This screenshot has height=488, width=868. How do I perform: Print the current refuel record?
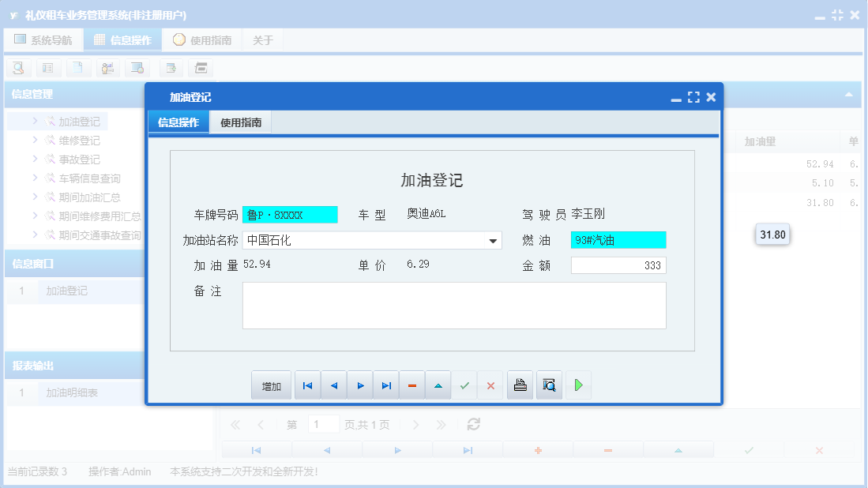tap(520, 385)
